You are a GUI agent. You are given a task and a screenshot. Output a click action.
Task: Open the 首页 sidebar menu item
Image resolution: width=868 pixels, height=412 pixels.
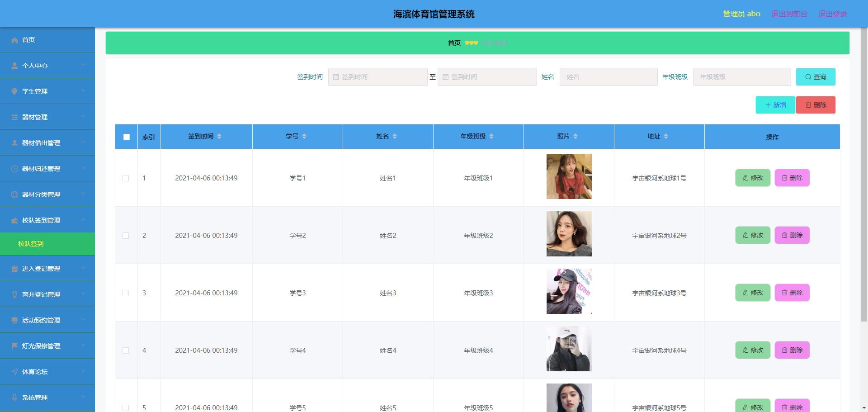pyautogui.click(x=47, y=40)
